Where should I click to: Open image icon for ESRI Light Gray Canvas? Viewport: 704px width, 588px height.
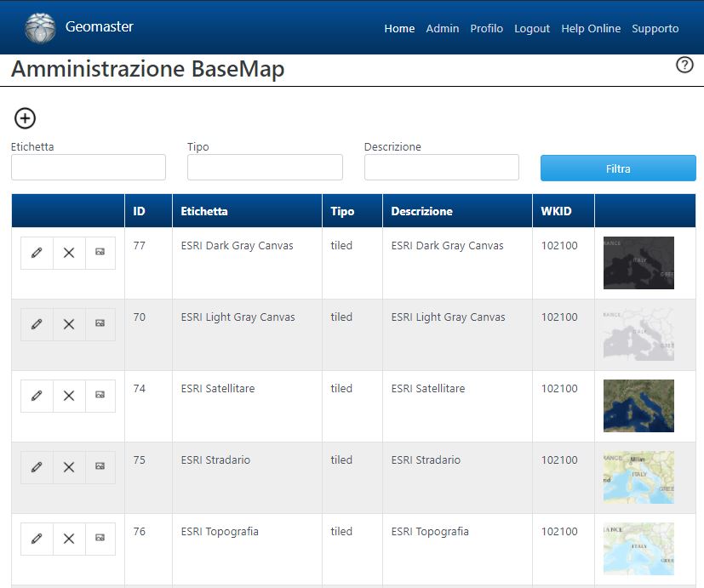pos(100,324)
